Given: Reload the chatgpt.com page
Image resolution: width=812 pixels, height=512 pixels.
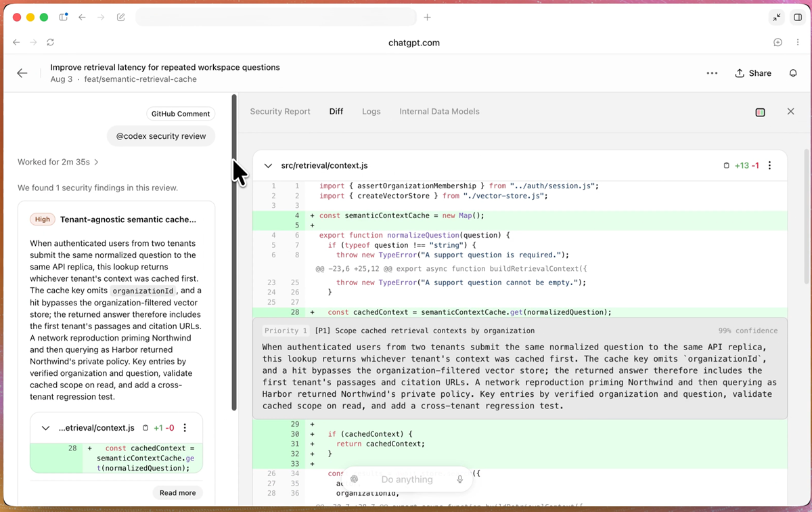Looking at the screenshot, I should [50, 42].
